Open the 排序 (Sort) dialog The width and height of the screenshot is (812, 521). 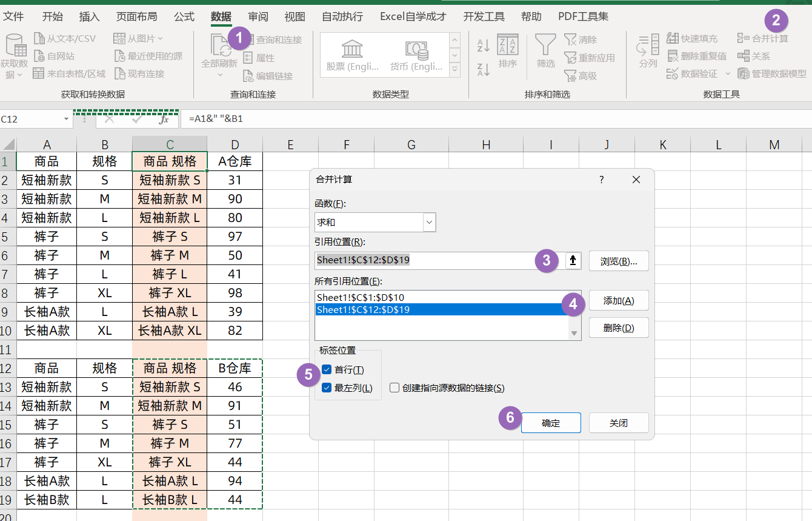tap(508, 51)
